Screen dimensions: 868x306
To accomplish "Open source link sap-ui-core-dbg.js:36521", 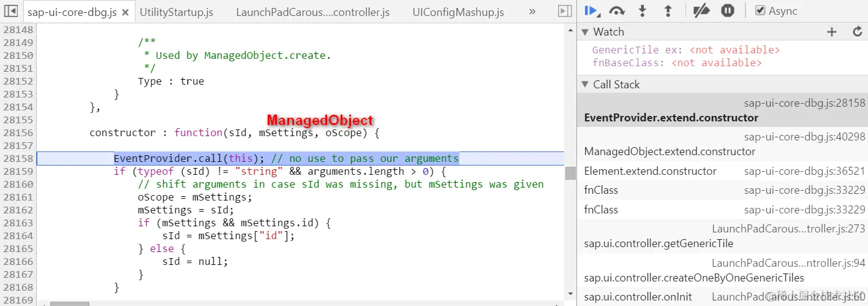I will (x=805, y=171).
